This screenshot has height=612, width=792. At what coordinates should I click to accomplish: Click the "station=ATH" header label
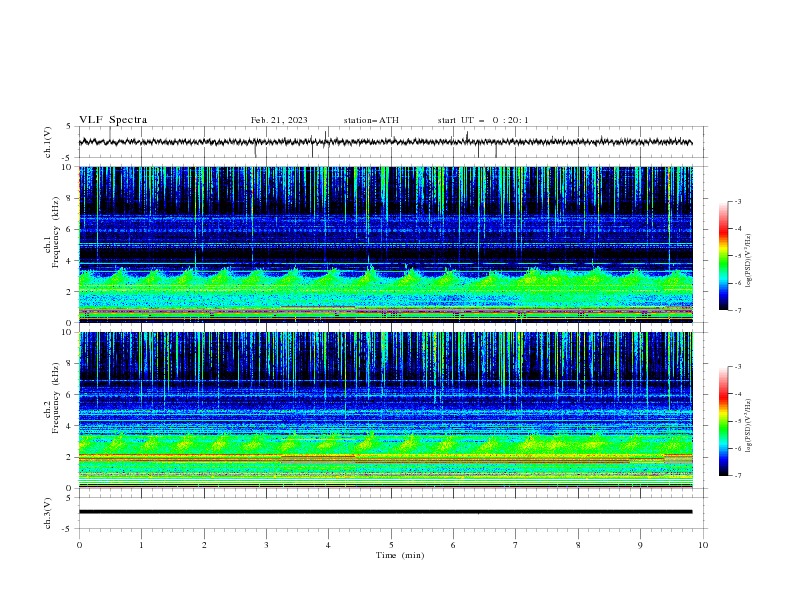point(371,120)
